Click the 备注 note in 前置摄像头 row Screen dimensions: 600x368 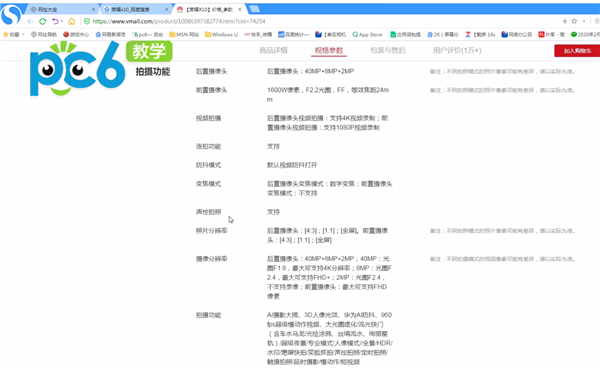tap(502, 90)
